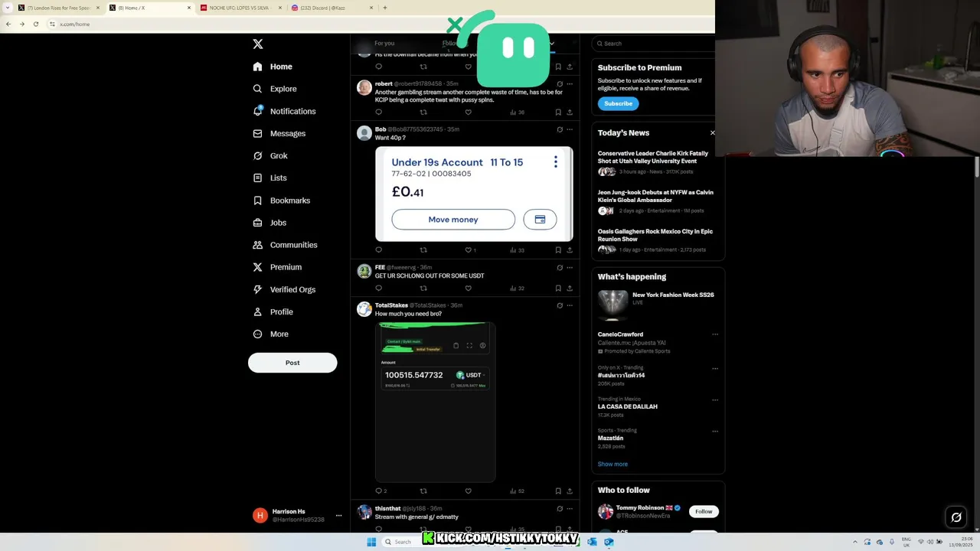Like robert's gambling stream post

coord(469,112)
